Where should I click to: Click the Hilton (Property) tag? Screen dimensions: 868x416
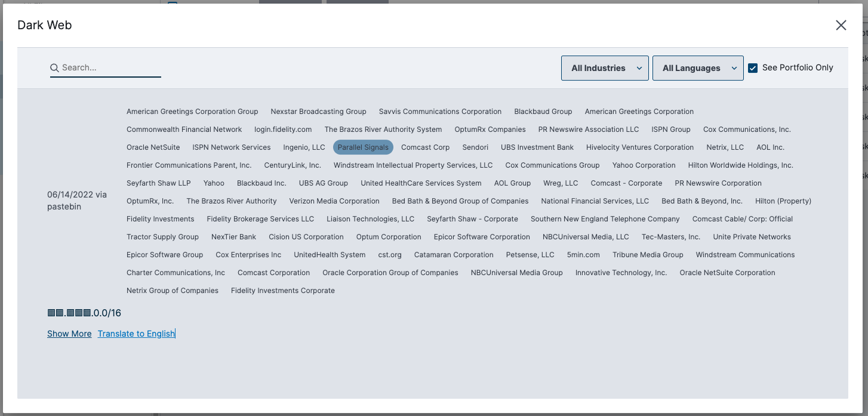[783, 201]
